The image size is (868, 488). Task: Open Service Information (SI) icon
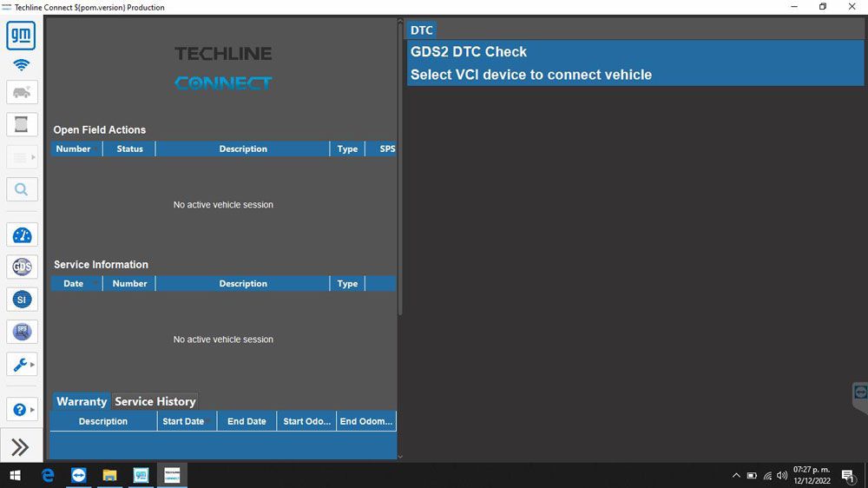point(22,300)
